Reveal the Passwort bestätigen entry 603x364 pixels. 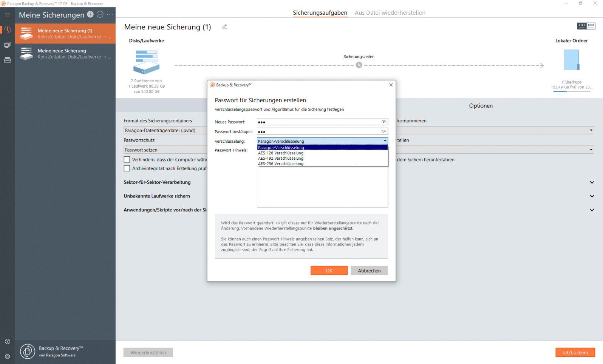tap(383, 131)
